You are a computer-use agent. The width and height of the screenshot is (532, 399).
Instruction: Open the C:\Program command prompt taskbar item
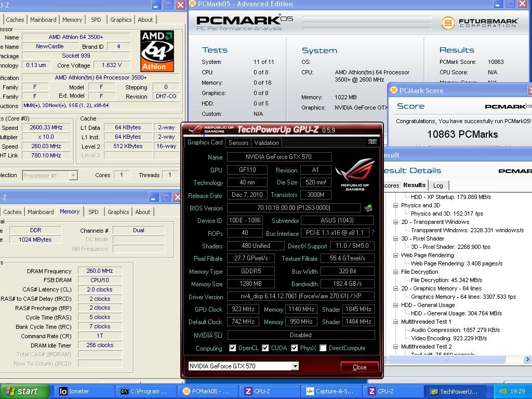pyautogui.click(x=146, y=391)
